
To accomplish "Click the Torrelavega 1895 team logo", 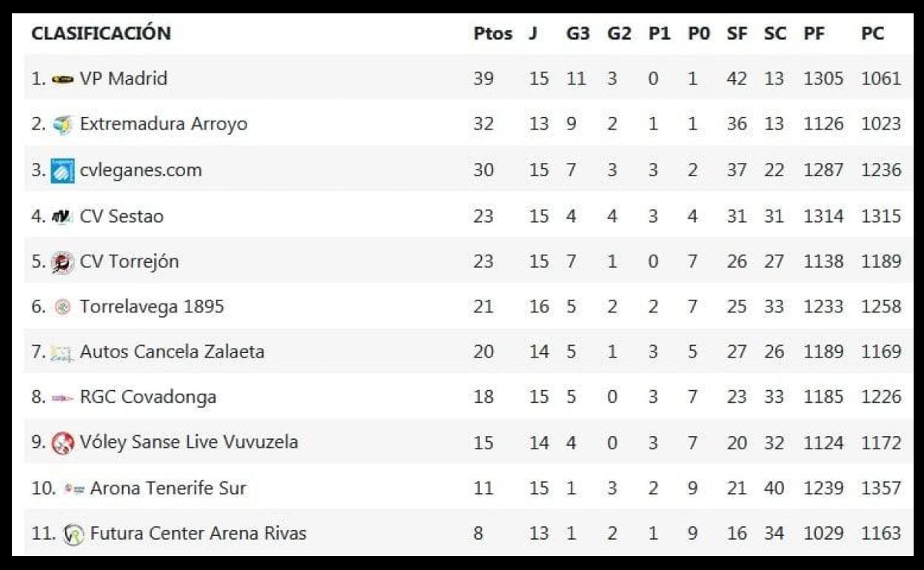I will tap(63, 307).
